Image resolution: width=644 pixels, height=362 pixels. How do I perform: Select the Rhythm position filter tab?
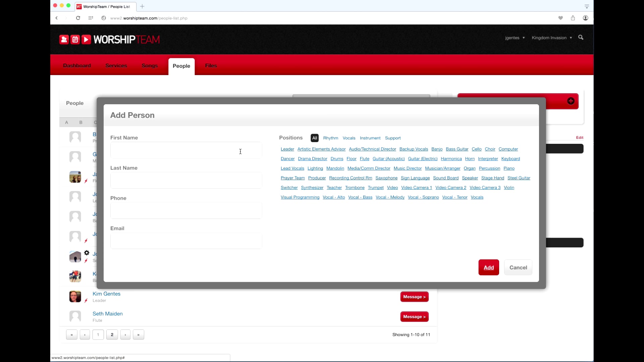click(x=330, y=138)
